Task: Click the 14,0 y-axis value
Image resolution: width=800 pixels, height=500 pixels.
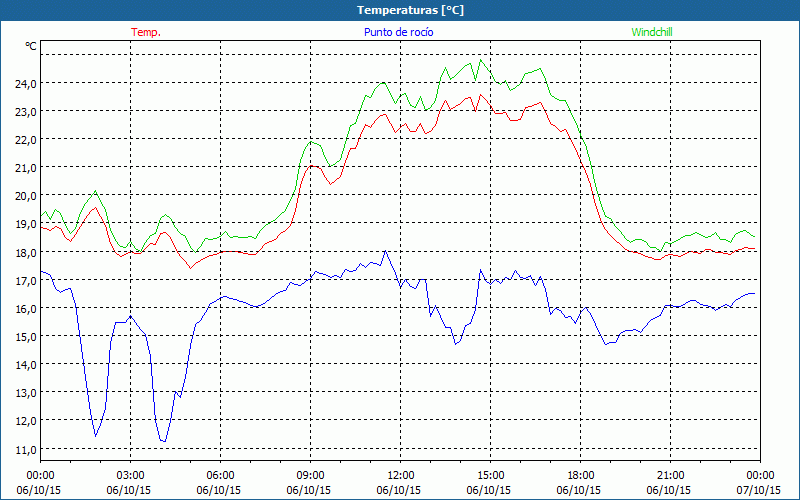Action: pyautogui.click(x=26, y=365)
